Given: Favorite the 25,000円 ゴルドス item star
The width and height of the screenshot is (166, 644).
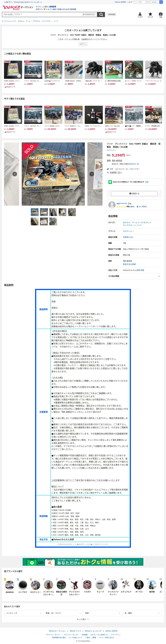Looking at the screenshot, I should 59,121.
